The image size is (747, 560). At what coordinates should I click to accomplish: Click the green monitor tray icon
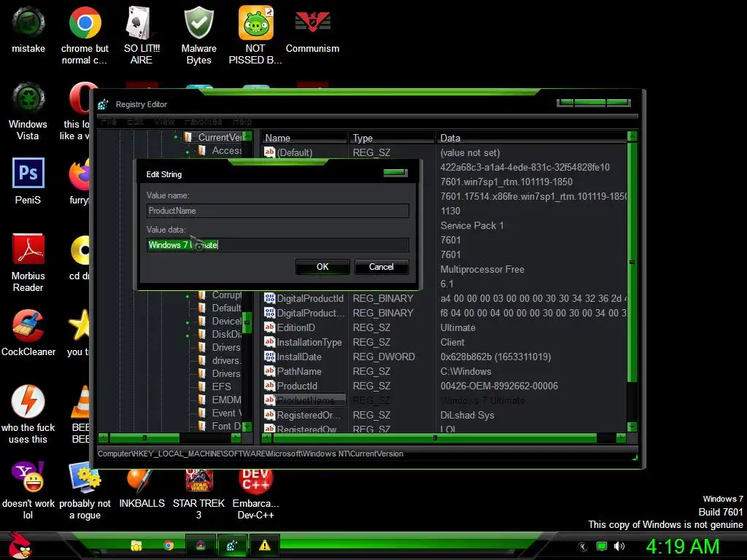pos(602,546)
